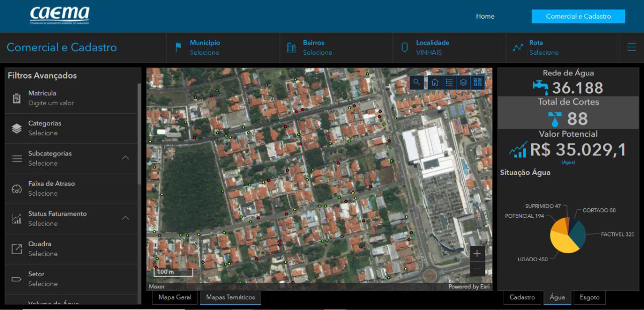Screen dimensions: 644x310
Task: Open the map legend list
Action: [449, 82]
